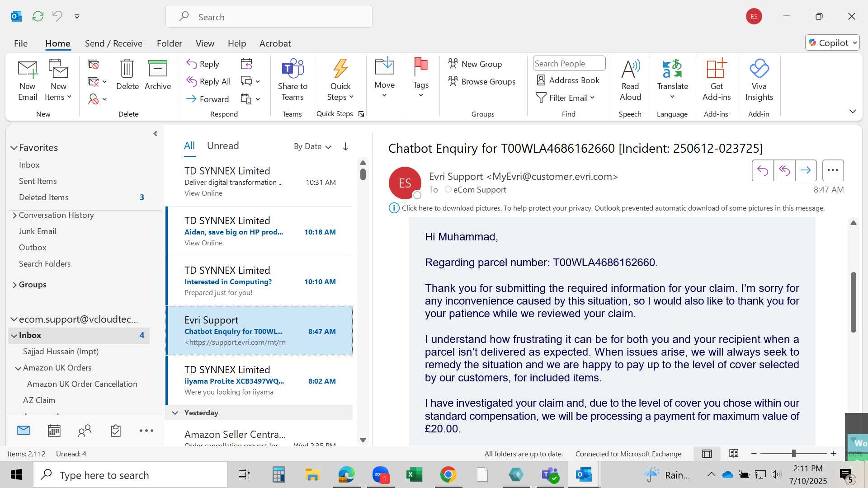The height and width of the screenshot is (488, 868).
Task: Click the Search People field
Action: (x=569, y=63)
